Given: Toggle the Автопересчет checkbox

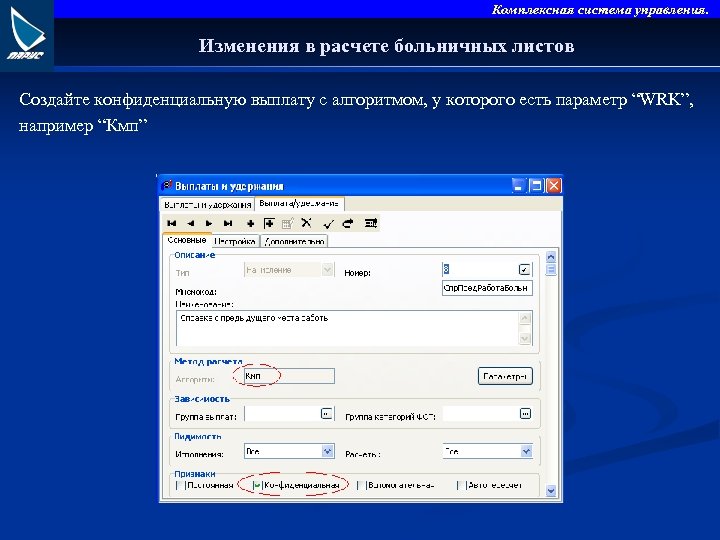Looking at the screenshot, I should 461,485.
